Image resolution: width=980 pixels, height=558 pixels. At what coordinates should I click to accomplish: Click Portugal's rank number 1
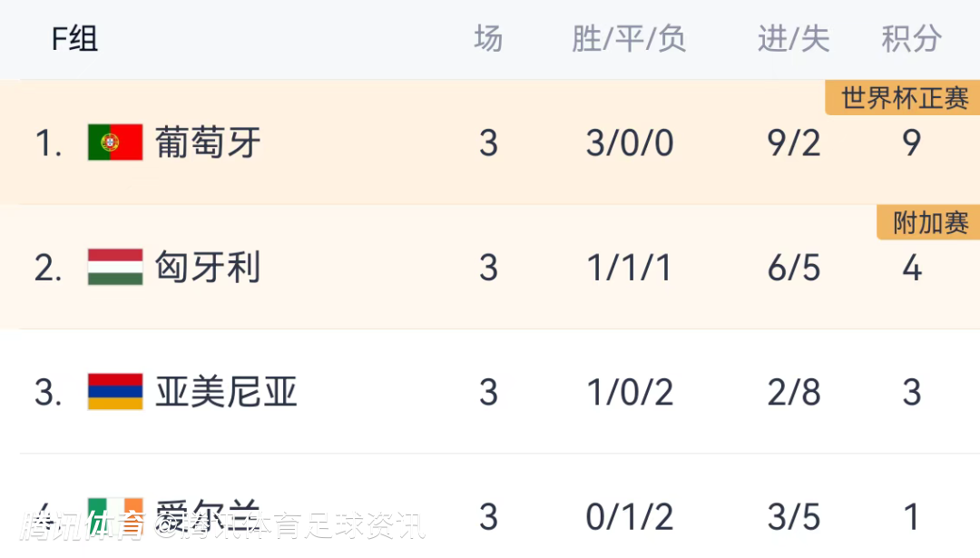coord(47,143)
